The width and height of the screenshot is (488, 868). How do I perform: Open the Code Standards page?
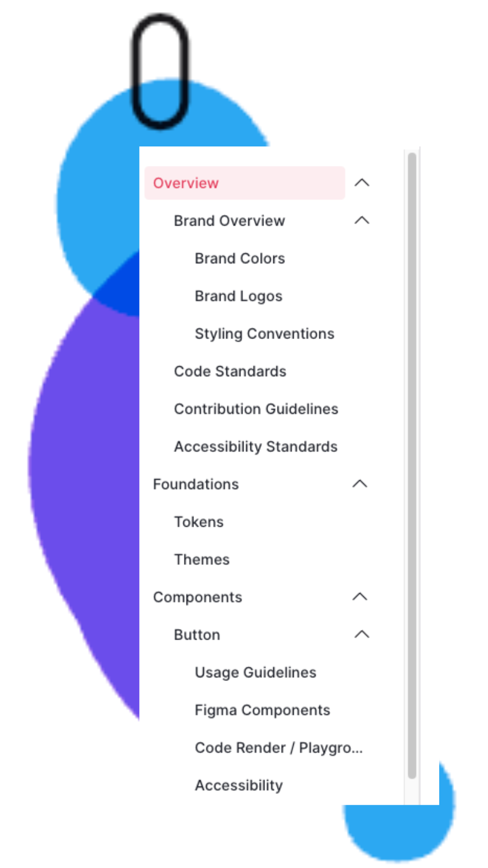(230, 371)
